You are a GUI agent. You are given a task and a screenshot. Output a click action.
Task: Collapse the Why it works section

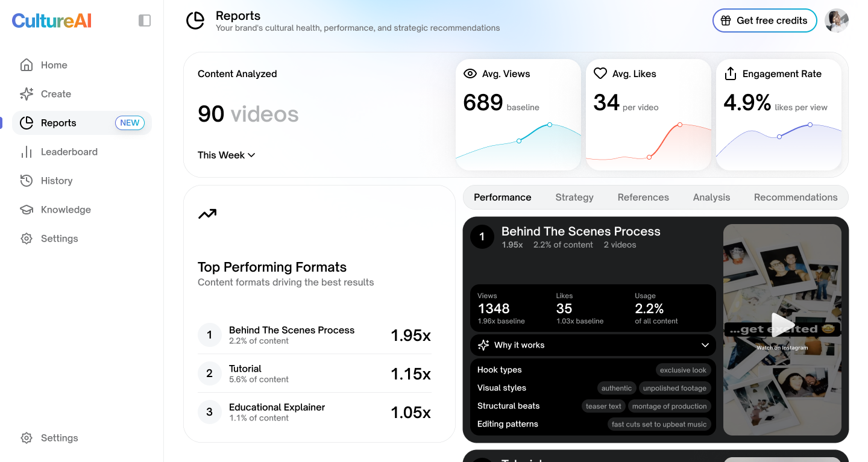click(705, 345)
